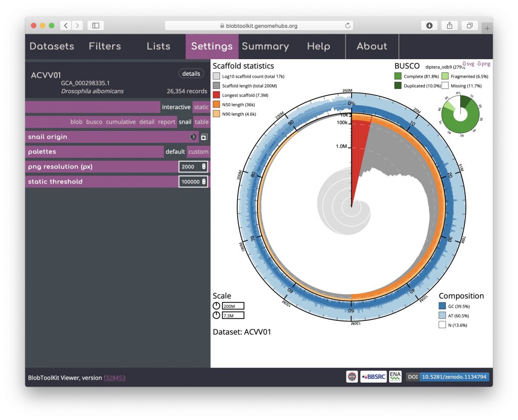518x420 pixels.
Task: Click the ENA logo in footer
Action: [395, 377]
